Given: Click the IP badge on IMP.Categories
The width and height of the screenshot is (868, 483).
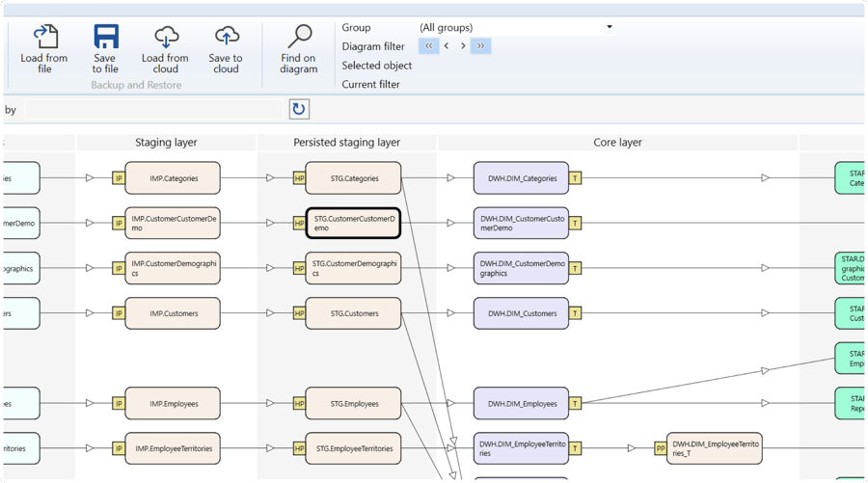Looking at the screenshot, I should (x=119, y=178).
